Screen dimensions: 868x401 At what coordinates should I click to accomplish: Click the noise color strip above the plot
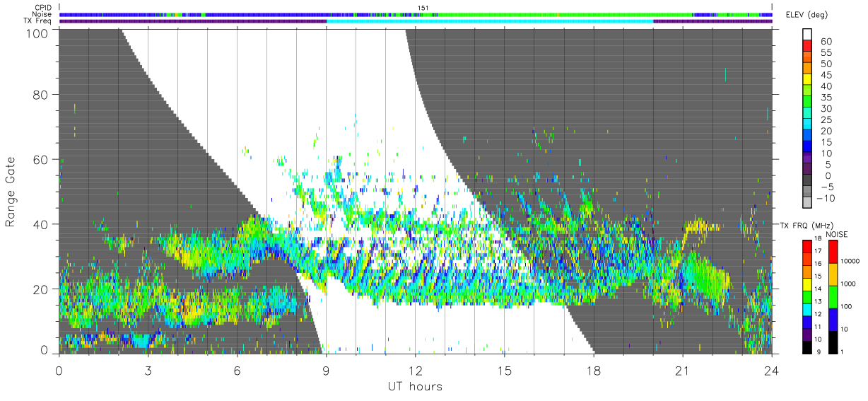pyautogui.click(x=416, y=14)
